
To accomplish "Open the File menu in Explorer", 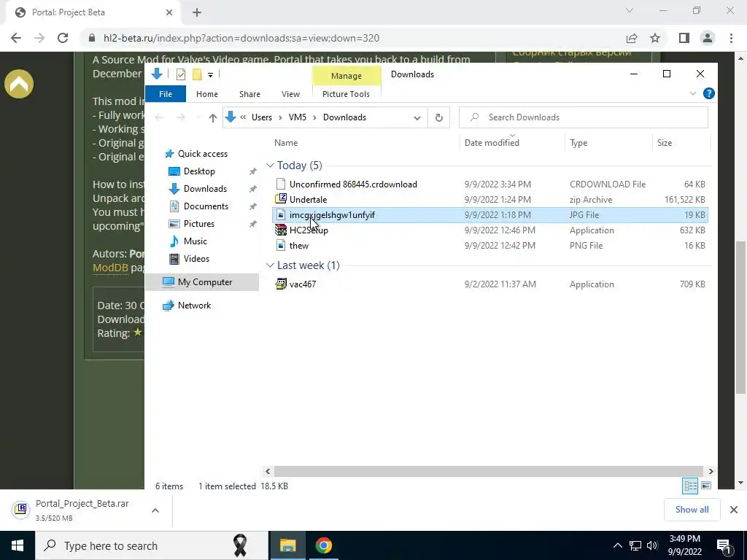I will click(166, 94).
